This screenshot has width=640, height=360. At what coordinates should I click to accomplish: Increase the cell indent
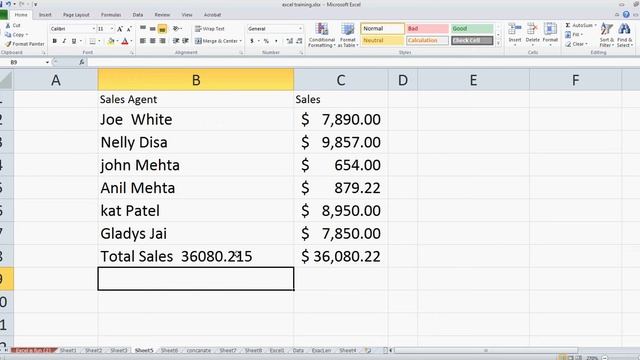[x=185, y=41]
